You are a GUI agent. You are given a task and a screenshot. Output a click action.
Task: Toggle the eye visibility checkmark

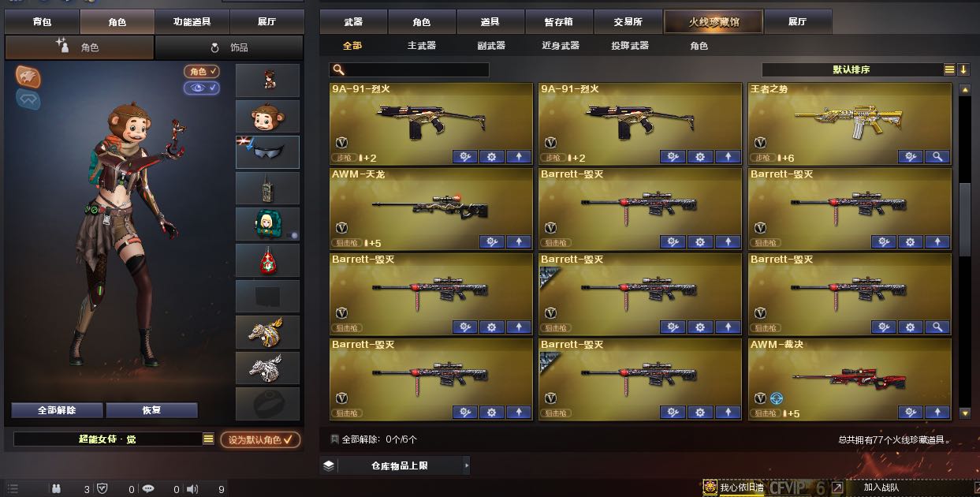point(202,88)
